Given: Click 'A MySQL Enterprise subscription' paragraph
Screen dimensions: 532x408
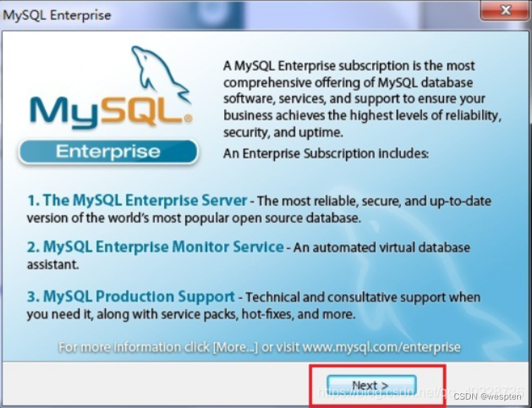Looking at the screenshot, I should coord(362,99).
